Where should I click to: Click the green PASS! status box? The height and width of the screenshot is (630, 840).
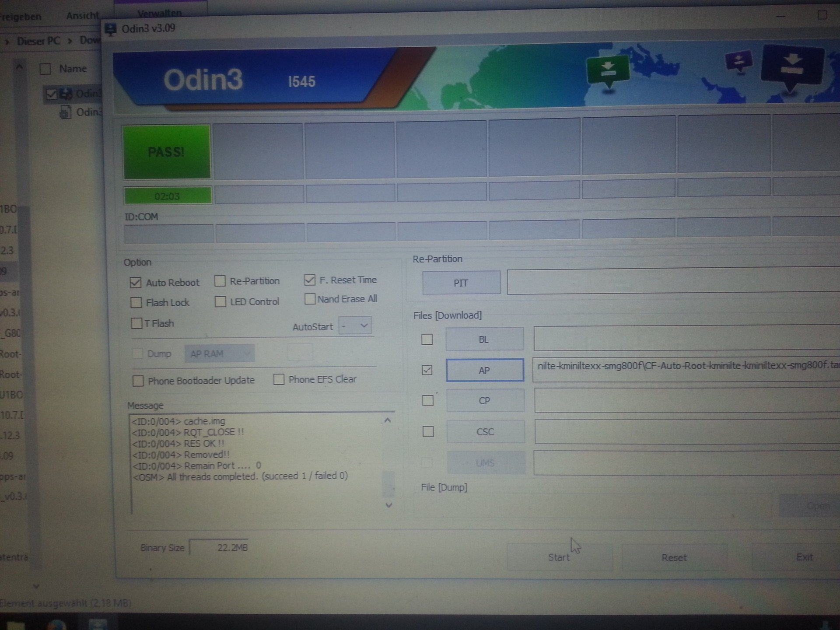coord(167,152)
